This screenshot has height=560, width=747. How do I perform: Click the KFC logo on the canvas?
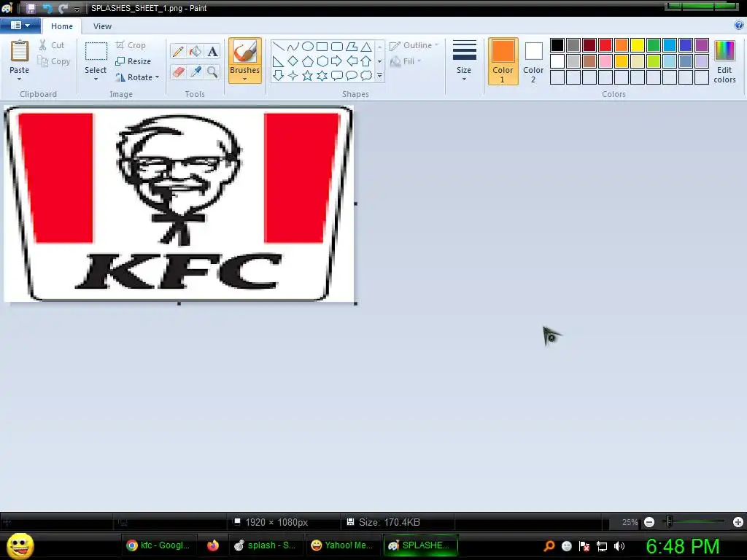point(179,204)
